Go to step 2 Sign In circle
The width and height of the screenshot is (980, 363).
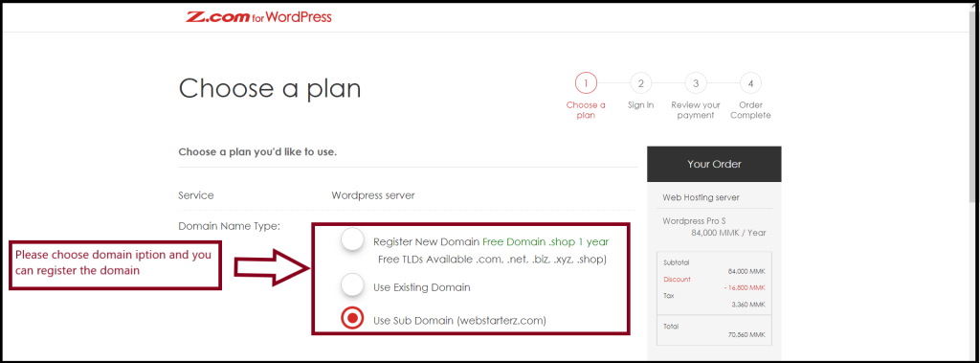click(x=640, y=82)
